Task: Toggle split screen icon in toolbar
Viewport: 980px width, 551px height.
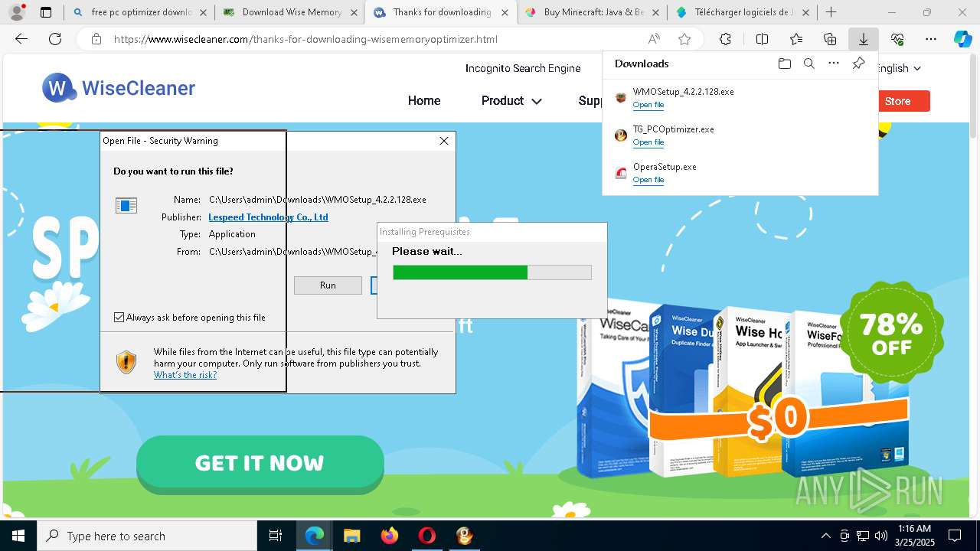Action: click(762, 40)
